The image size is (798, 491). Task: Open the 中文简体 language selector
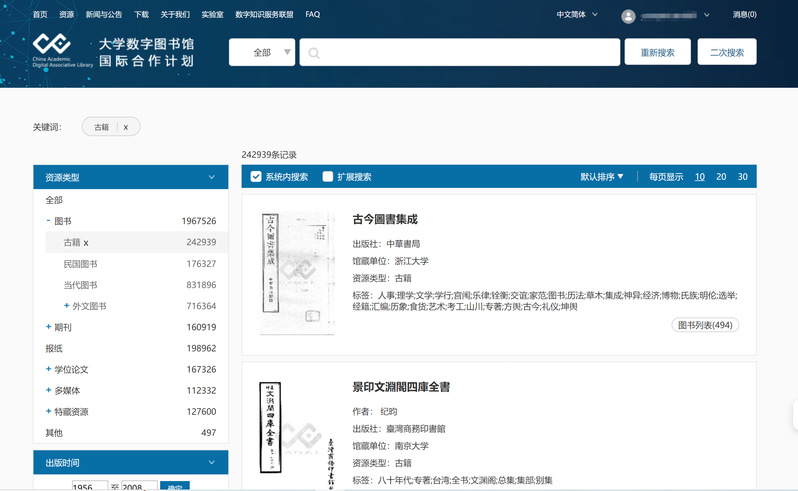(577, 15)
